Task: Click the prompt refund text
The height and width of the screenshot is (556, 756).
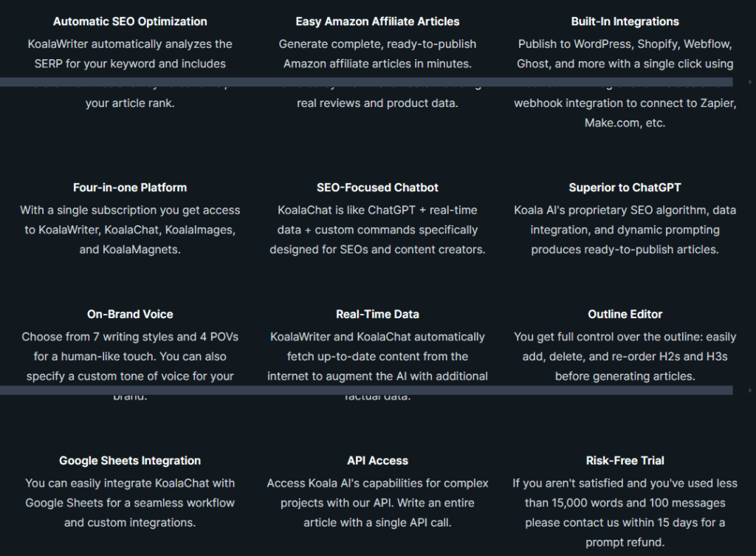Action: tap(625, 543)
